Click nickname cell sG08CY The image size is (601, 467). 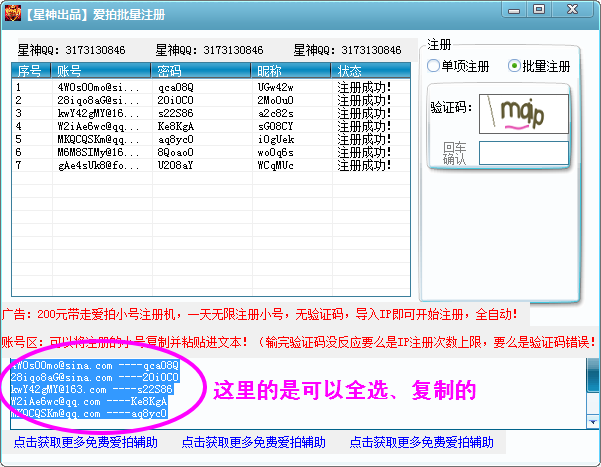[x=276, y=127]
